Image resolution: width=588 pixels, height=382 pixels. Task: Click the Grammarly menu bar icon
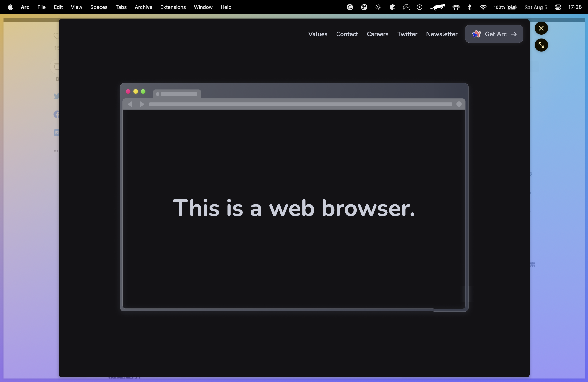[350, 7]
